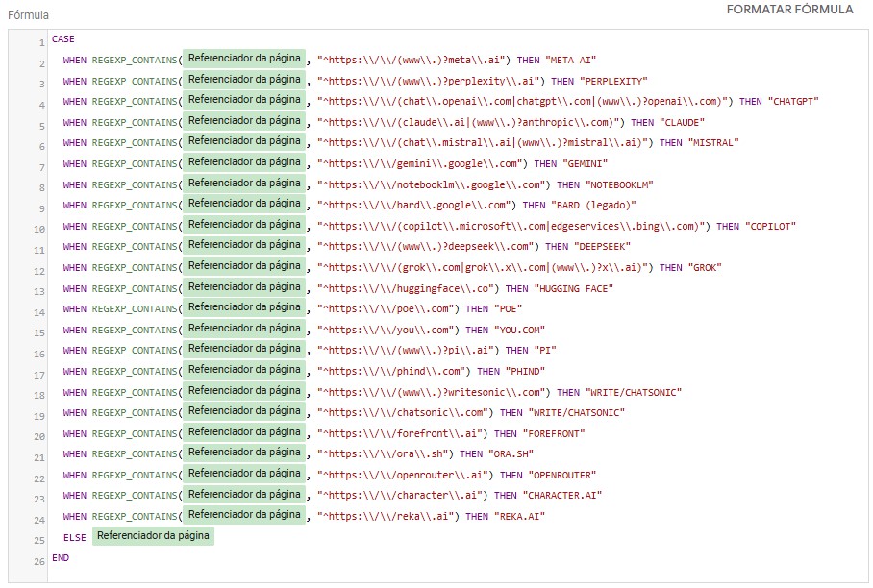Click the "FOREFRONT" result string

(x=554, y=434)
